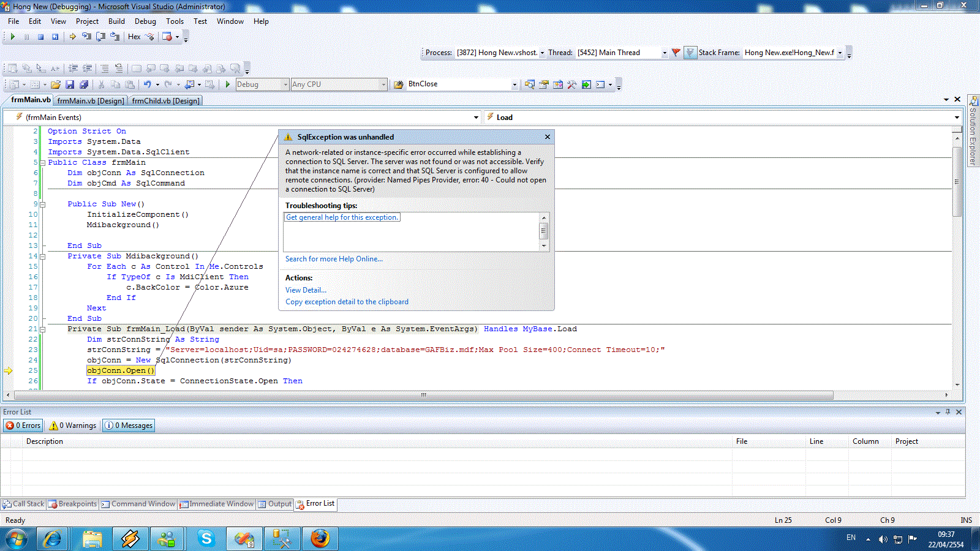Click the Find in Files icon beside BtnClose
Image resolution: width=980 pixels, height=551 pixels.
[x=399, y=84]
